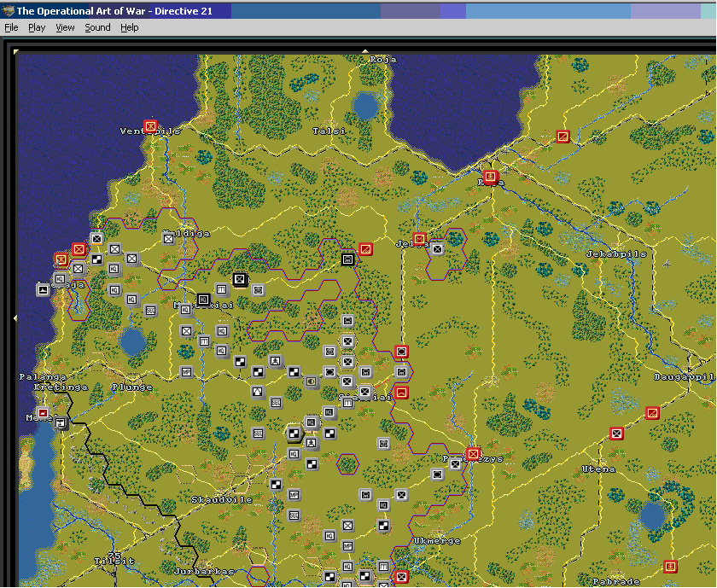Open the File menu
717x588 pixels.
point(11,27)
